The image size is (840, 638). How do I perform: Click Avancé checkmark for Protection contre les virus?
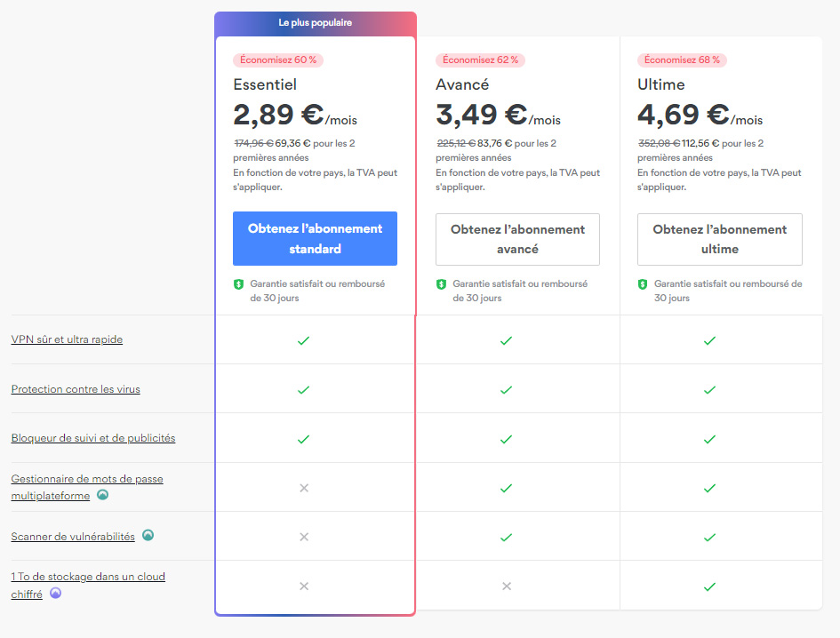[507, 390]
